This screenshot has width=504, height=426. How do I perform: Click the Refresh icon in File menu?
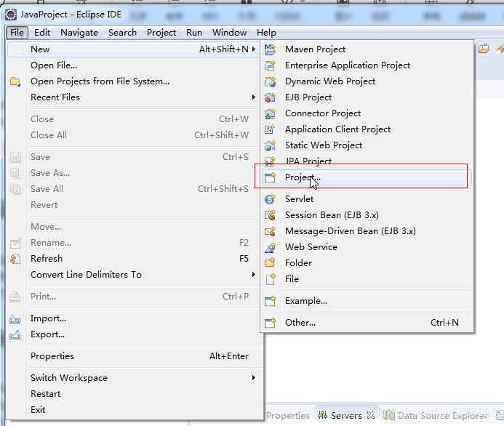(15, 259)
